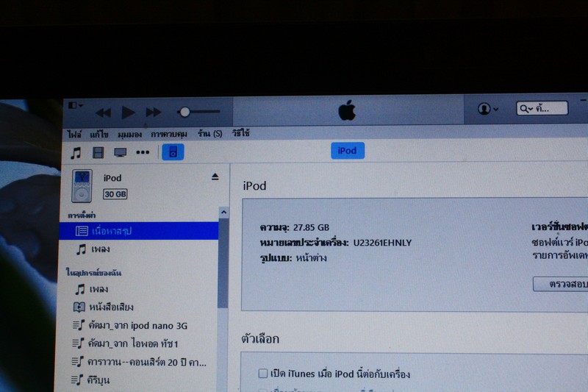Eject the iPod using the eject icon
This screenshot has width=588, height=392.
click(215, 177)
